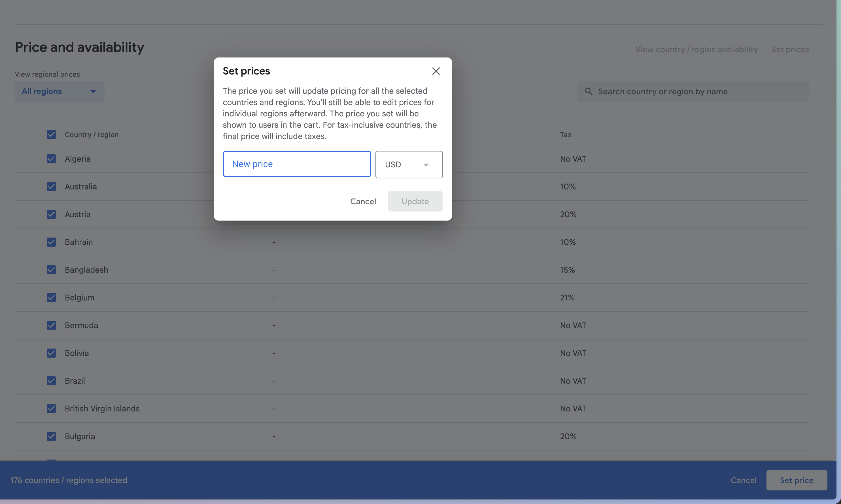Click the search magnifier icon
This screenshot has height=504, width=841.
[x=589, y=91]
